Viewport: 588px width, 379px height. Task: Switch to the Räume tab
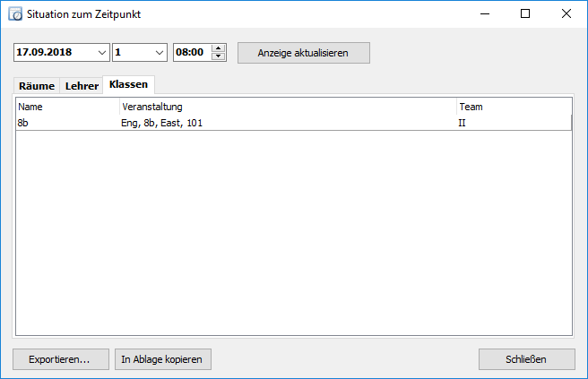point(37,86)
